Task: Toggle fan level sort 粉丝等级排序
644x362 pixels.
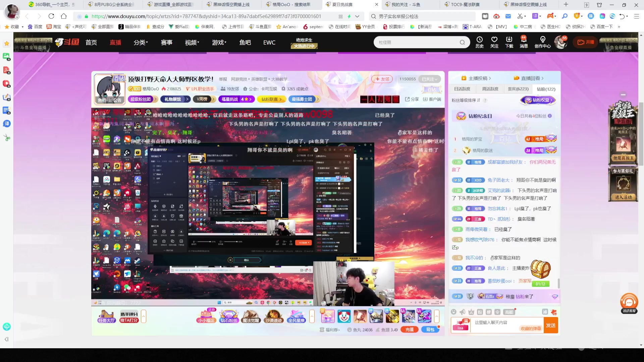Action: click(466, 100)
